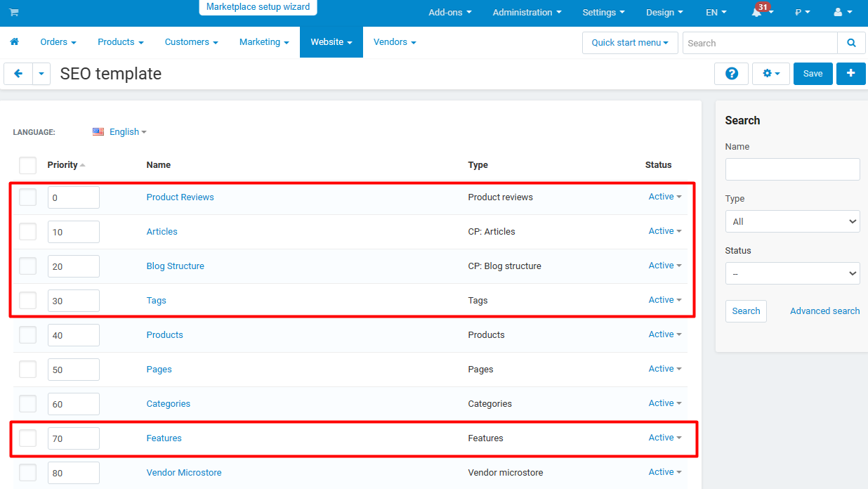The width and height of the screenshot is (868, 489).
Task: Check the Tags row checkbox
Action: pyautogui.click(x=28, y=301)
